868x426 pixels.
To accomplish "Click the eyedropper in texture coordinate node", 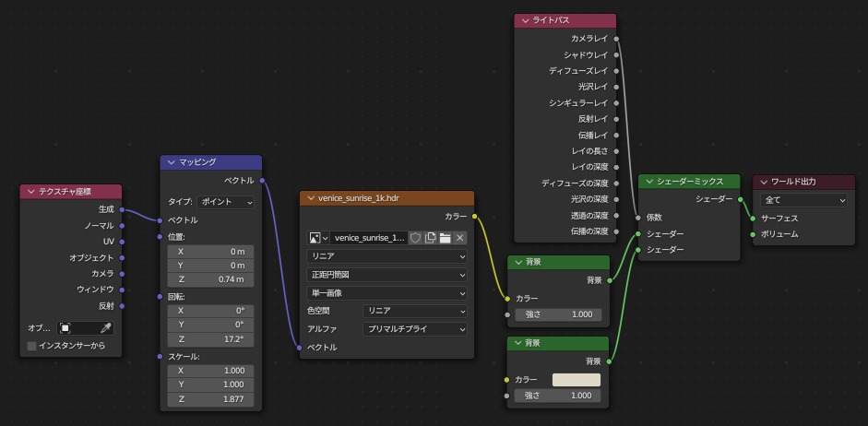I will [106, 328].
